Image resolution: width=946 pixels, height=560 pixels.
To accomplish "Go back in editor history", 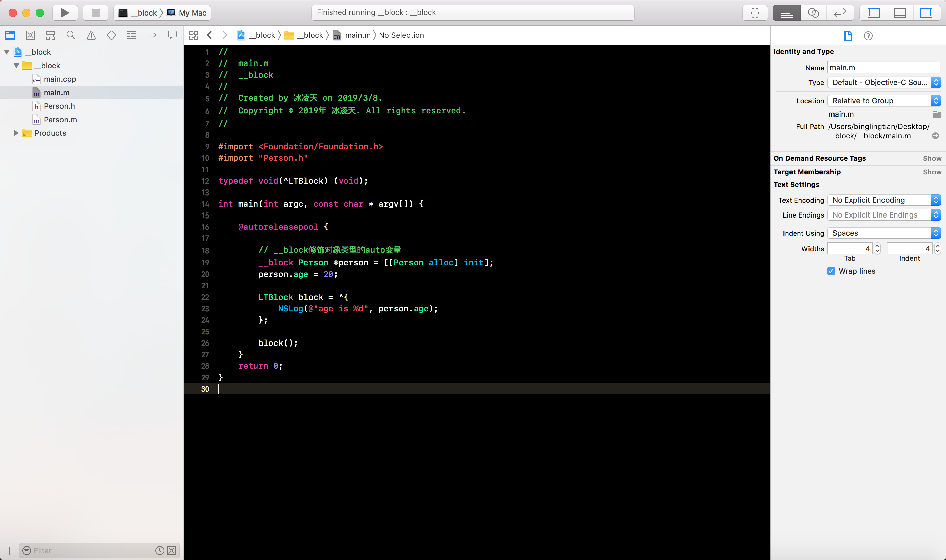I will (210, 35).
